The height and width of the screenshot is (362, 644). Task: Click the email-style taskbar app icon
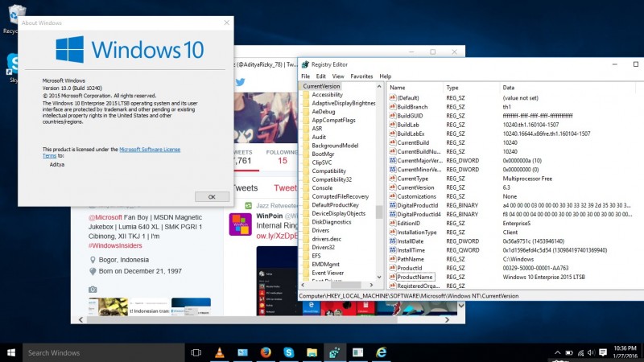point(243,352)
